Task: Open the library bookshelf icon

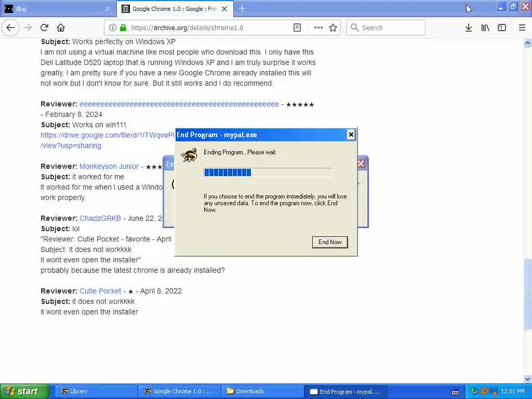Action: [485, 28]
